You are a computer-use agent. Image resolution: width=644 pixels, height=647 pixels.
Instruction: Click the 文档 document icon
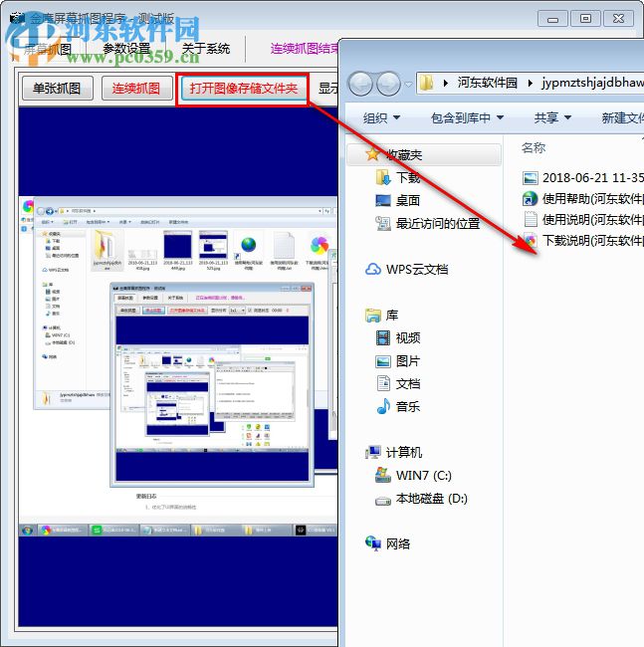[383, 384]
